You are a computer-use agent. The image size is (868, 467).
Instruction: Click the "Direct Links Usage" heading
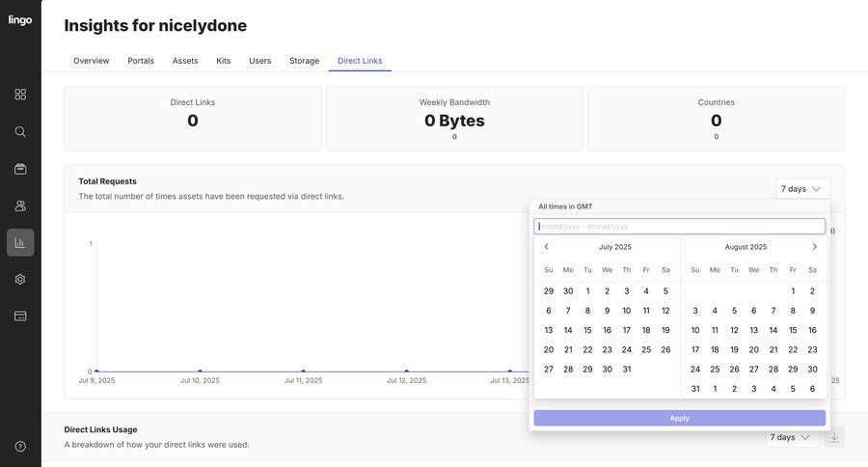click(x=100, y=429)
